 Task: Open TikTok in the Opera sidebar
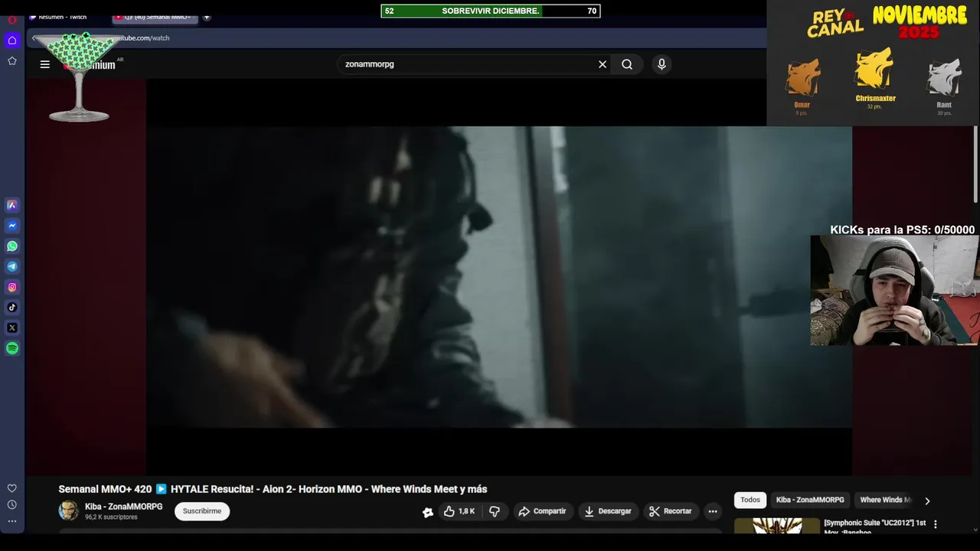tap(12, 308)
